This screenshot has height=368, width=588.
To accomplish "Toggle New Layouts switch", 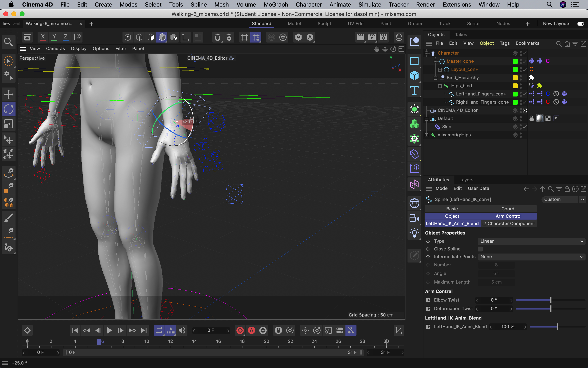I will click(581, 24).
